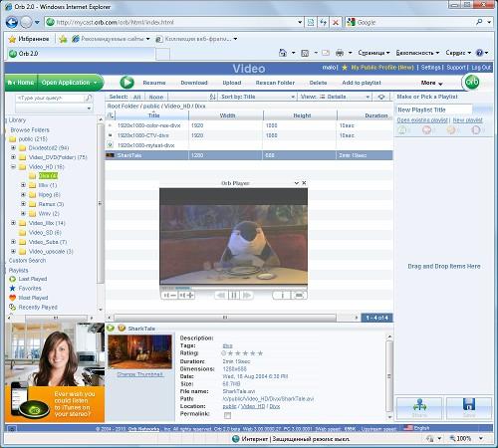This screenshot has width=498, height=448.
Task: Click the Change Thumbnail link
Action: (x=140, y=374)
